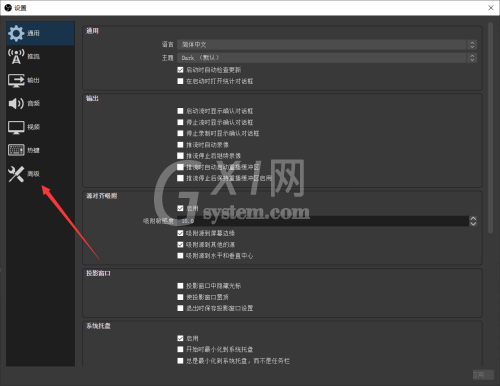Enable 在启动时打开统计对话框 checkbox
The image size is (500, 386).
coord(180,81)
